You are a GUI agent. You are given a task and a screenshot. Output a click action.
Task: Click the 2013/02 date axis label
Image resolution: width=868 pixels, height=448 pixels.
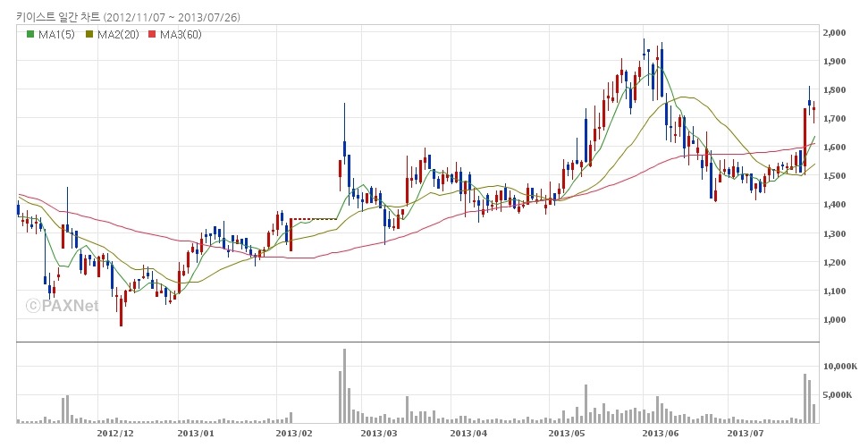294,433
